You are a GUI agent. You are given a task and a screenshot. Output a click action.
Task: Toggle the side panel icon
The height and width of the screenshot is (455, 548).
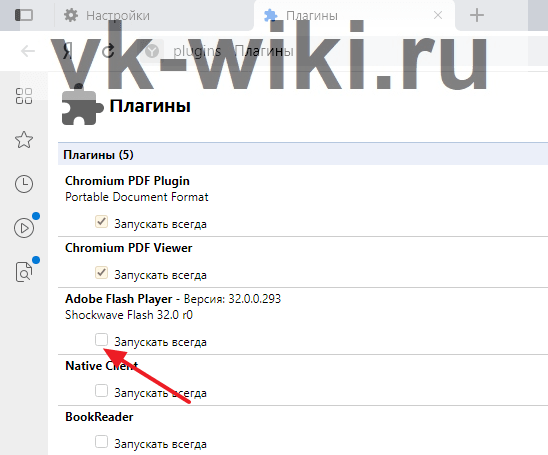24,15
